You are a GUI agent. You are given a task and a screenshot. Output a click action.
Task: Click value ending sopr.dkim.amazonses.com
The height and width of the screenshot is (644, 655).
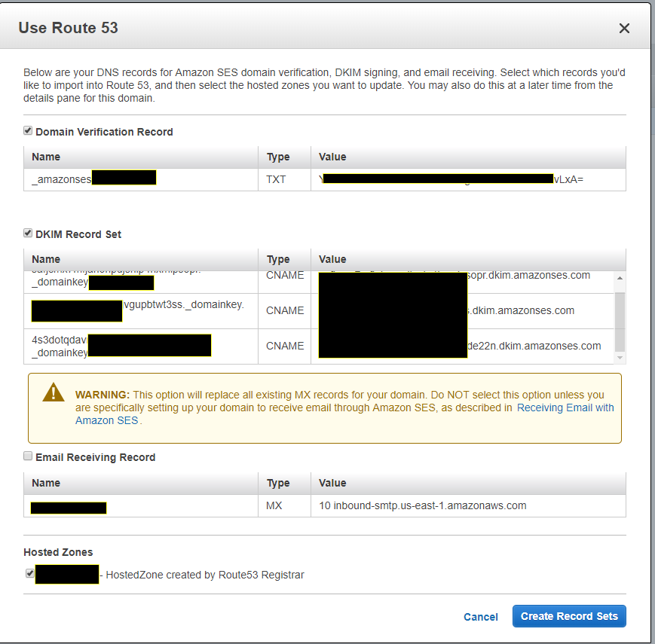pyautogui.click(x=463, y=282)
